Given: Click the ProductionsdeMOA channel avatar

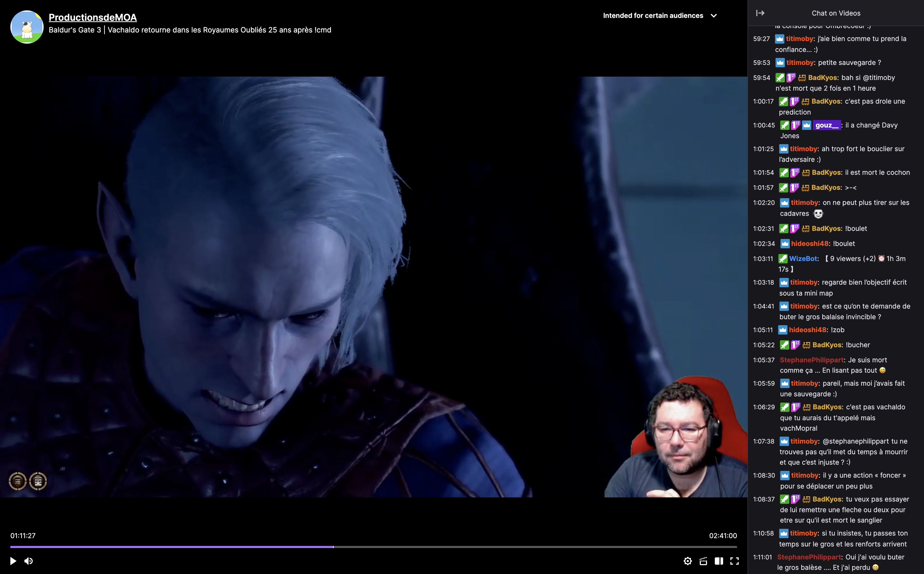Looking at the screenshot, I should [26, 27].
